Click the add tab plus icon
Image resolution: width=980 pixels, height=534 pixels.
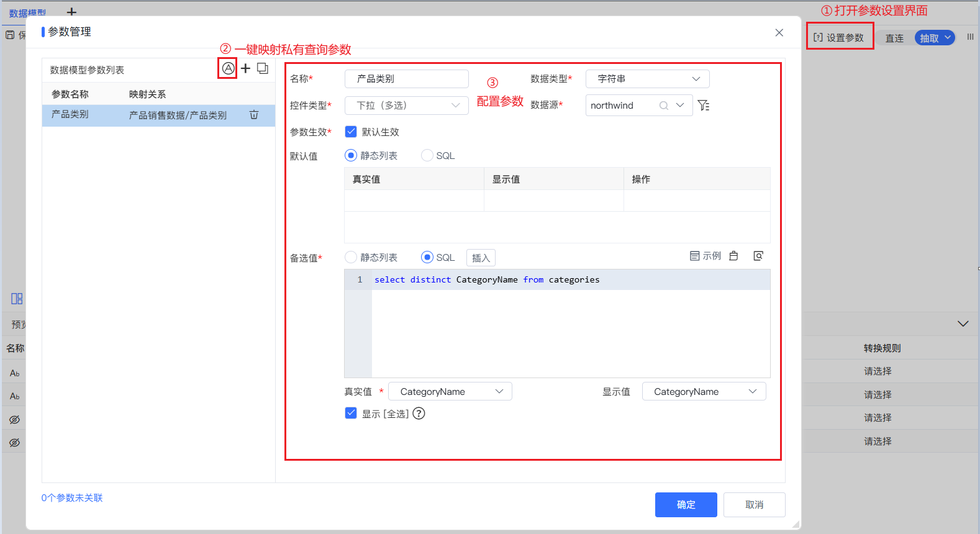72,12
